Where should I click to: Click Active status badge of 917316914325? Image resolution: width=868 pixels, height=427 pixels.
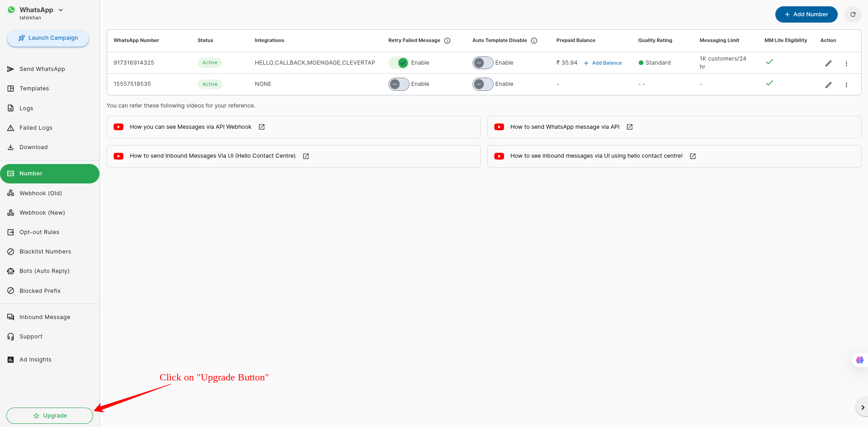[x=210, y=63]
